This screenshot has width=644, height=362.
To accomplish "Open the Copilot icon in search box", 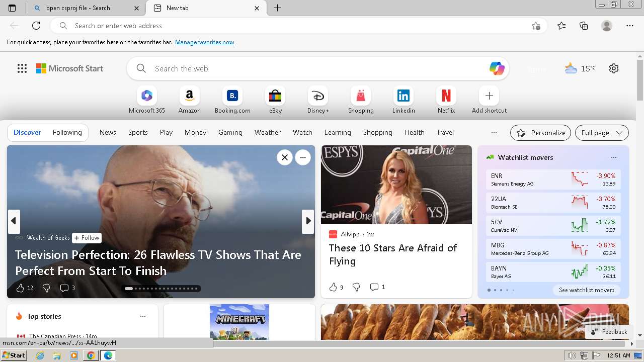I will click(497, 68).
